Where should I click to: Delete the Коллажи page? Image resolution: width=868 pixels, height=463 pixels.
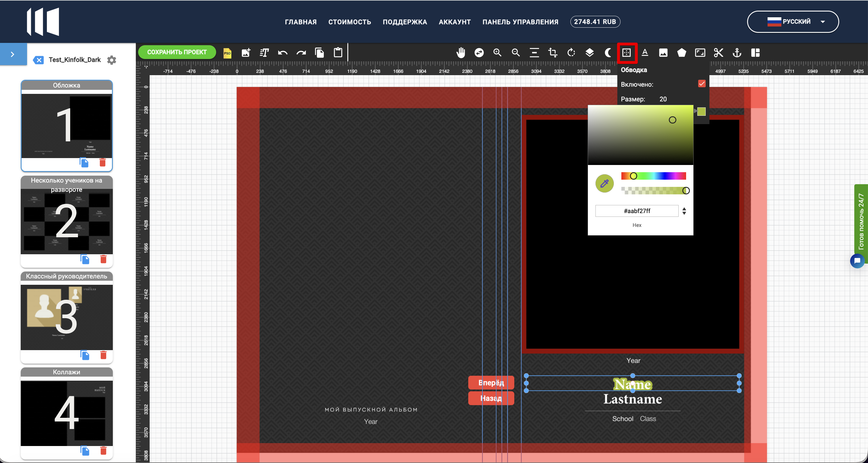pyautogui.click(x=103, y=451)
